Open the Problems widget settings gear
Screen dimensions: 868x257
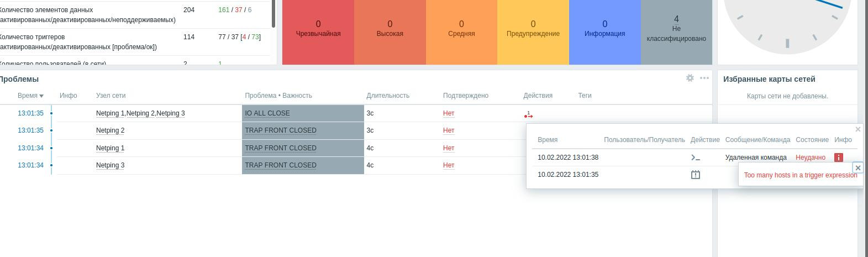[x=690, y=78]
